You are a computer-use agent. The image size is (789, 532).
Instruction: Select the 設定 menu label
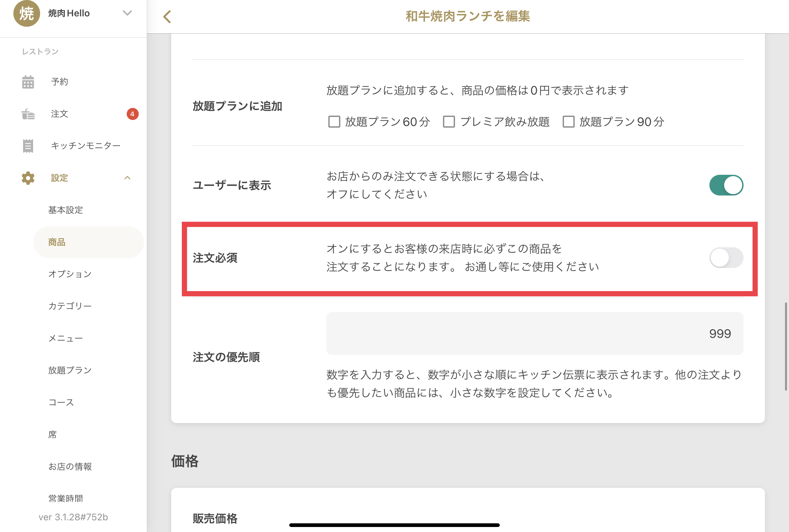click(60, 178)
